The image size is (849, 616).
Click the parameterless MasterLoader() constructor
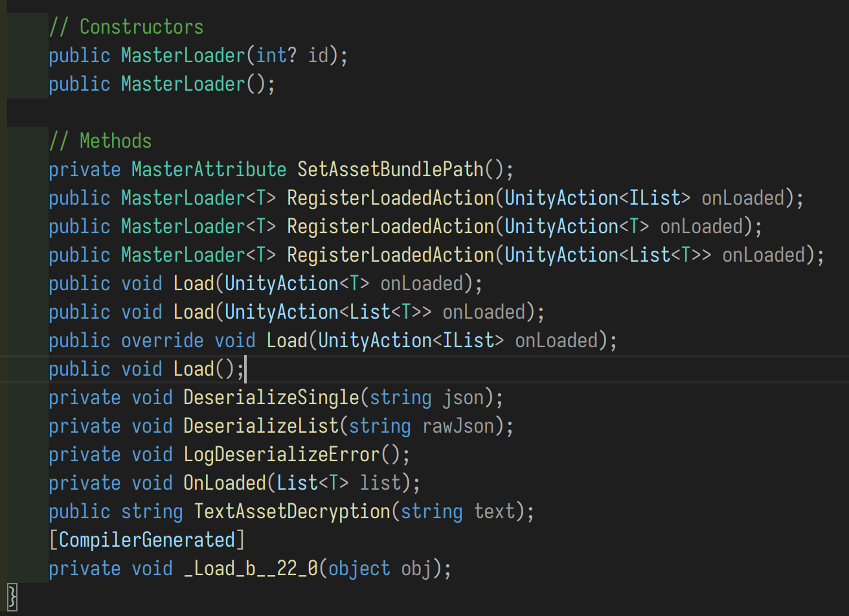coord(183,84)
